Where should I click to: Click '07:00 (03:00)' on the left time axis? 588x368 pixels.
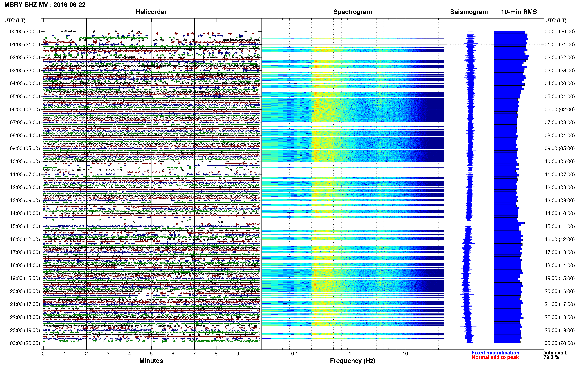[25, 122]
